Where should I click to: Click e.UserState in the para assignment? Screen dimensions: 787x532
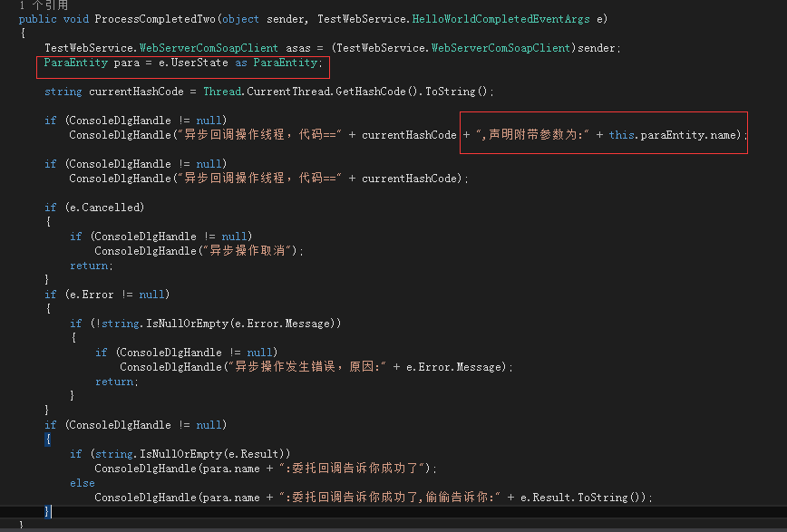tap(193, 63)
